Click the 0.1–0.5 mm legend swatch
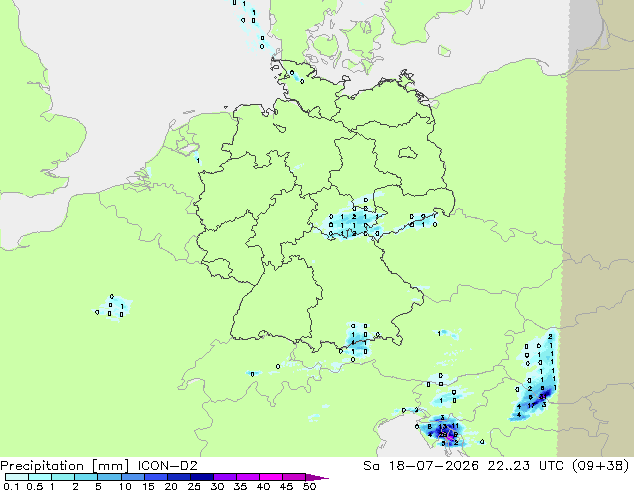Viewport: 634px width, 490px height. tap(17, 477)
